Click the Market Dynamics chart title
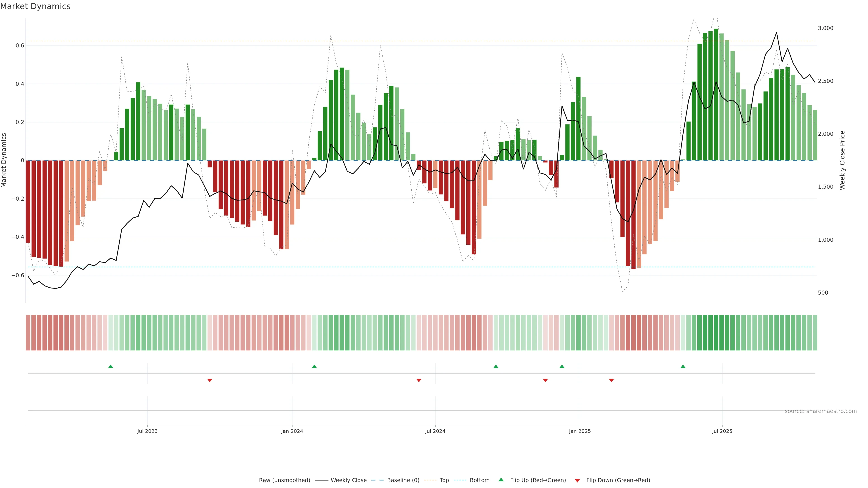Viewport: 868px width, 488px height. (35, 6)
